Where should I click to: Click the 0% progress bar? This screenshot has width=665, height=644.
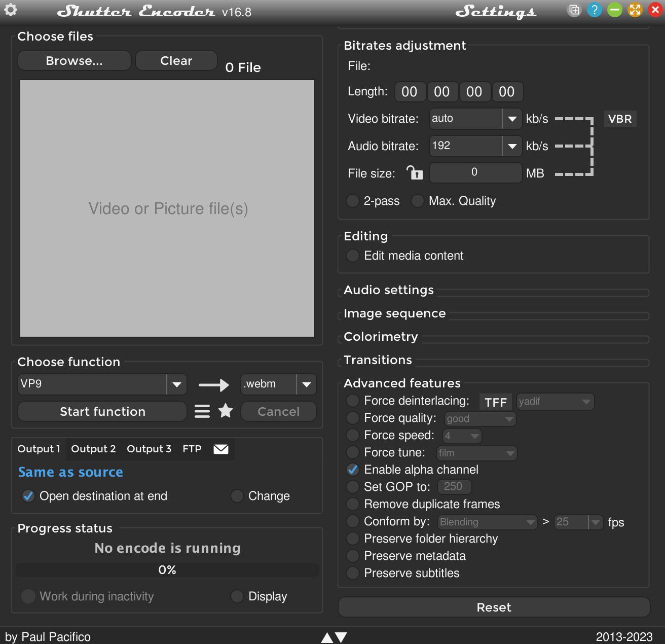tap(167, 570)
